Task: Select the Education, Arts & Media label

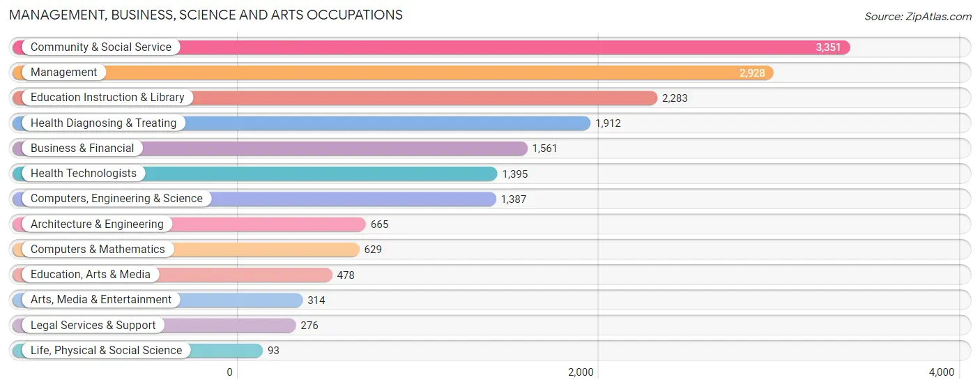Action: (91, 275)
